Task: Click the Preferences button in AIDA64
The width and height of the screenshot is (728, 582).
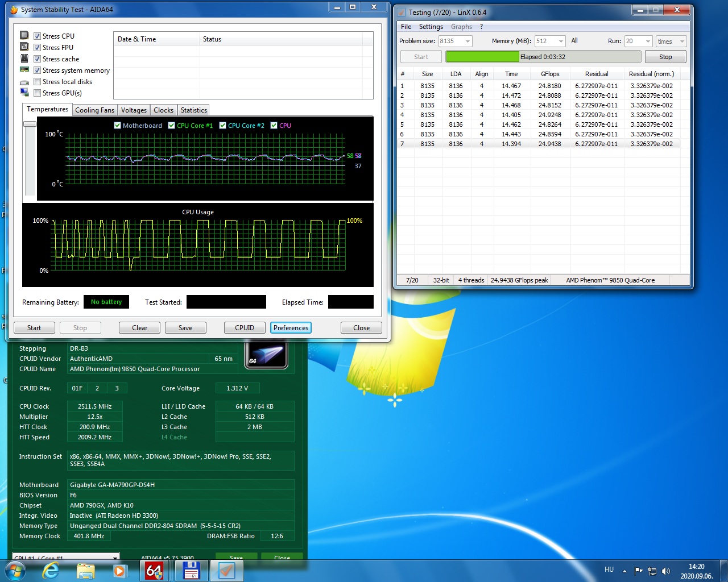Action: click(291, 328)
